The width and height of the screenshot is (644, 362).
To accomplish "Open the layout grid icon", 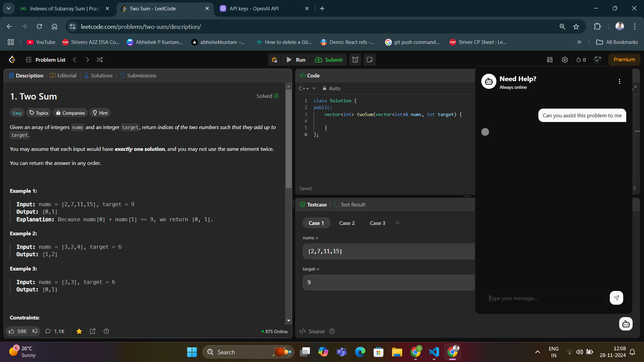I will (549, 60).
